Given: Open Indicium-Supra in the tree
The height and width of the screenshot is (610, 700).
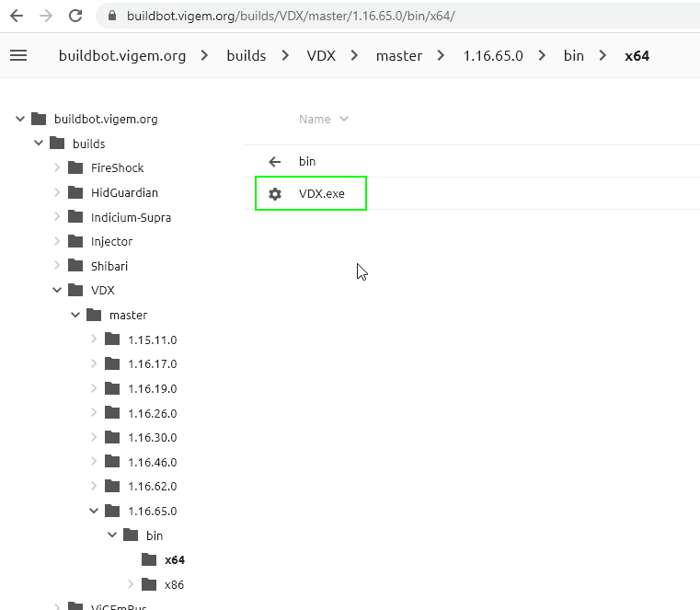Looking at the screenshot, I should (131, 217).
